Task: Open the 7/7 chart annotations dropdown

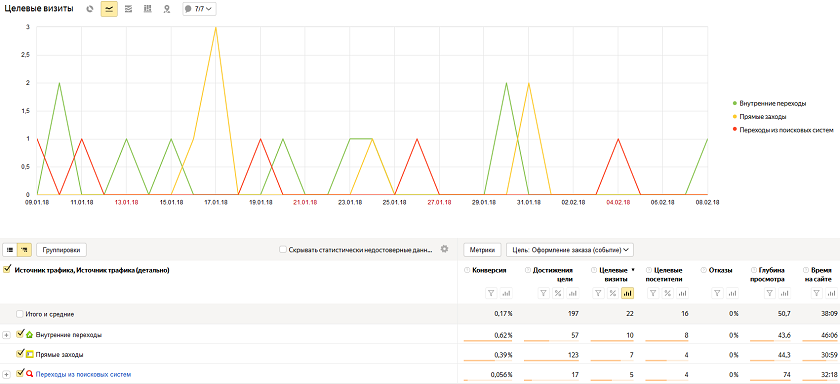Action: coord(199,9)
